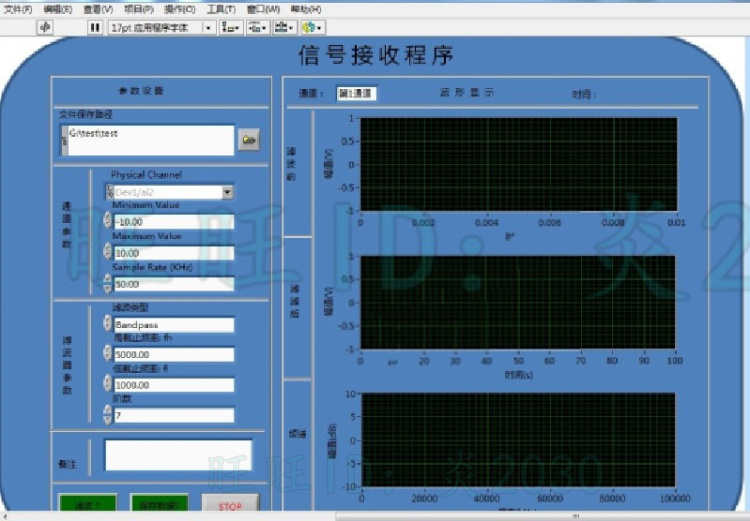Click the stepper beside the 1000.00 field

(x=108, y=383)
